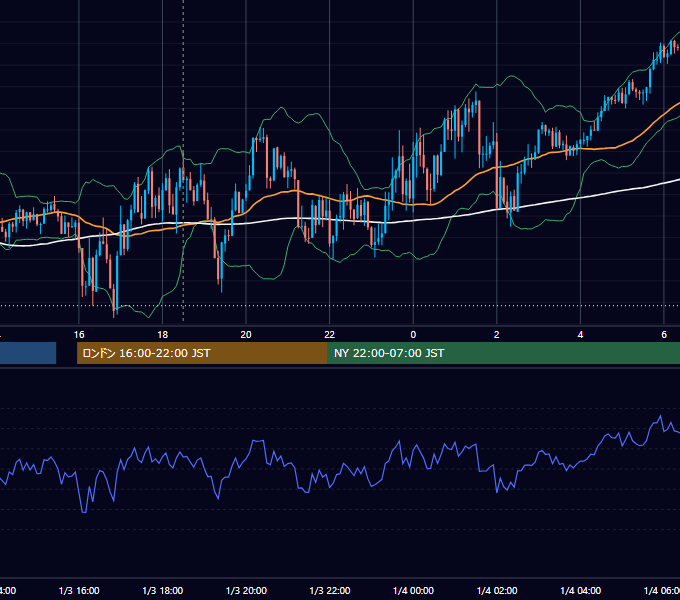Viewport: 680px width, 600px height.
Task: Click the blue session bar left of London
Action: coord(28,353)
